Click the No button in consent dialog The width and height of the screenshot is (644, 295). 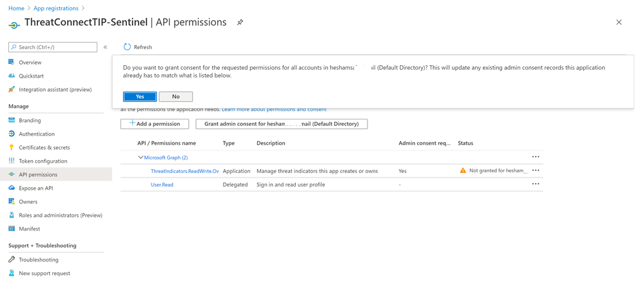click(x=176, y=96)
